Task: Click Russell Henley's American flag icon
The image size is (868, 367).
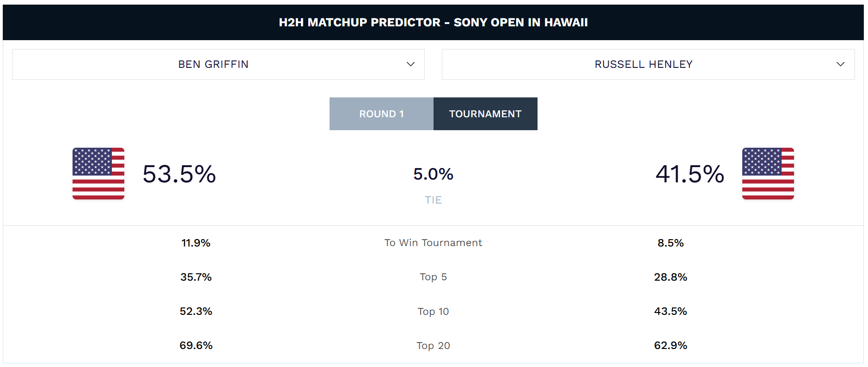Action: click(x=768, y=174)
